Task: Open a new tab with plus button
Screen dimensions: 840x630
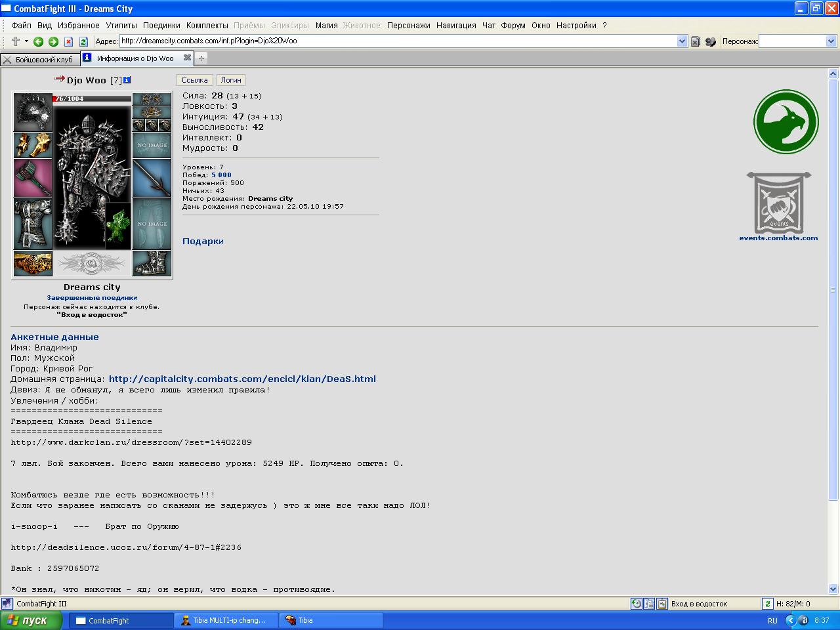Action: [201, 58]
